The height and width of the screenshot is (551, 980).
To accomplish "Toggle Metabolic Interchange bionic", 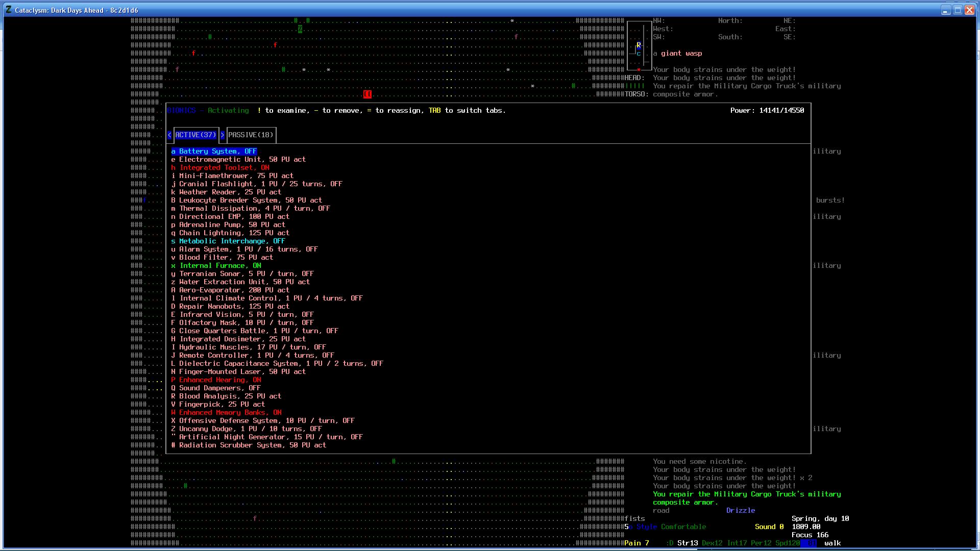I will (228, 241).
